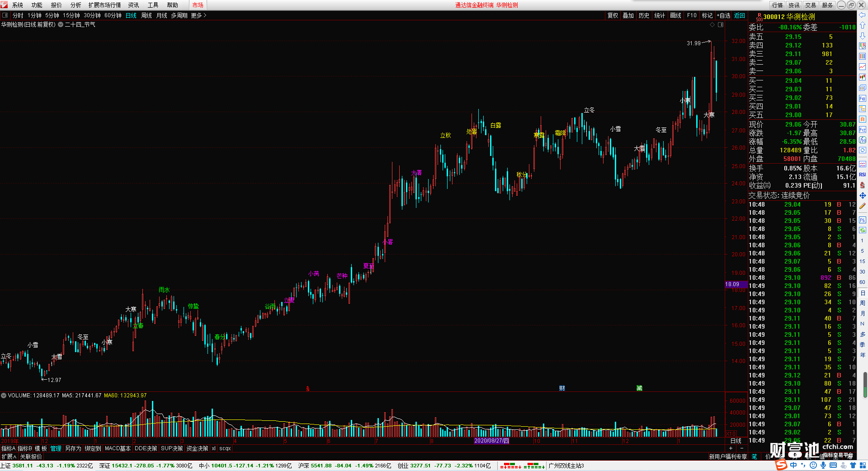Image resolution: width=868 pixels, height=471 pixels.
Task: Click the Sogou input method S icon
Action: click(x=781, y=465)
